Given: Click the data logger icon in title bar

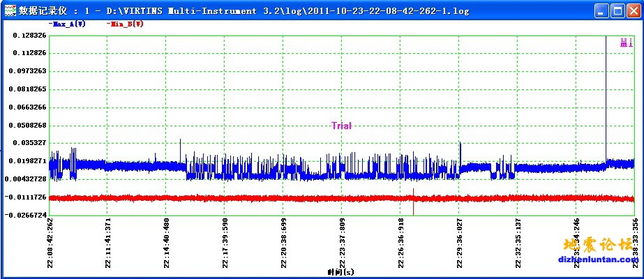Looking at the screenshot, I should tap(8, 10).
